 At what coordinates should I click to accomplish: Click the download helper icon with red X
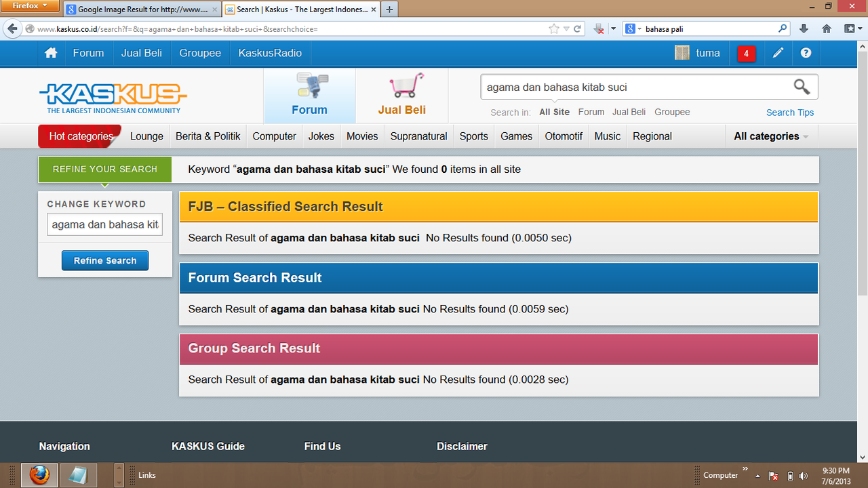coord(599,29)
